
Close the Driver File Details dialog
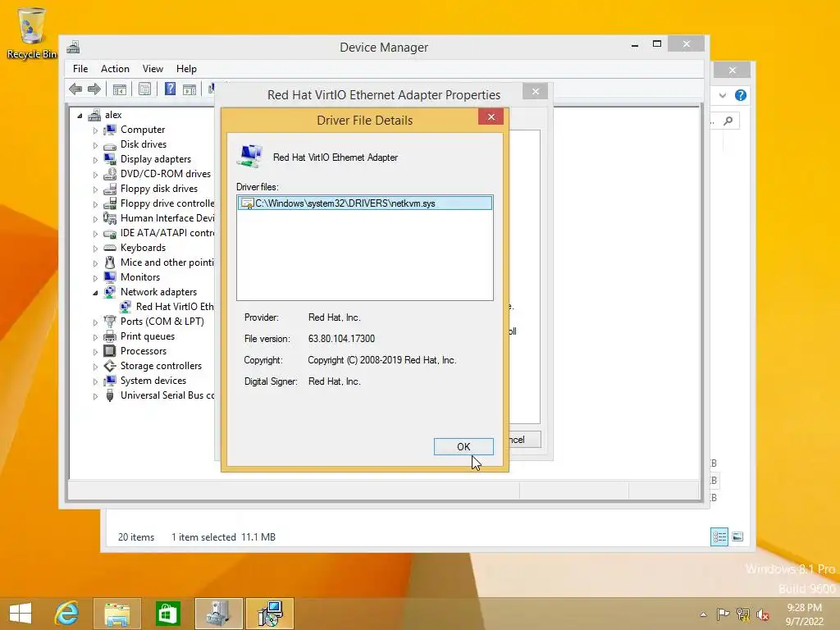coord(491,116)
